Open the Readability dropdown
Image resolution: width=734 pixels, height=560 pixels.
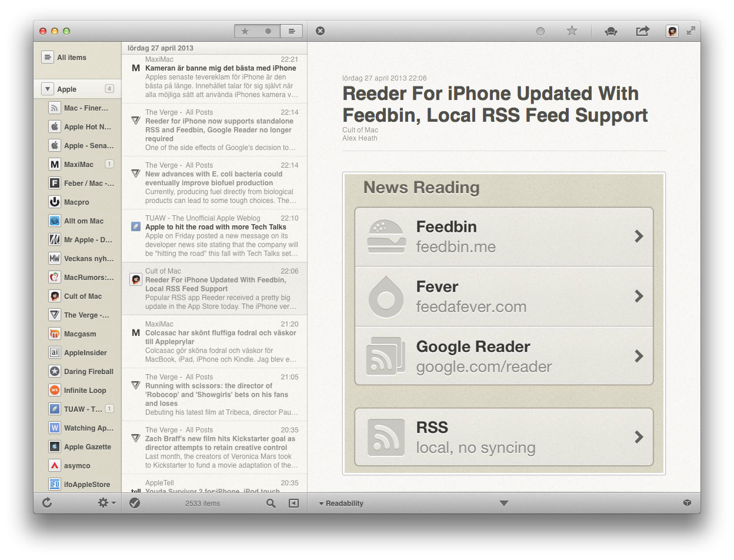(x=342, y=504)
